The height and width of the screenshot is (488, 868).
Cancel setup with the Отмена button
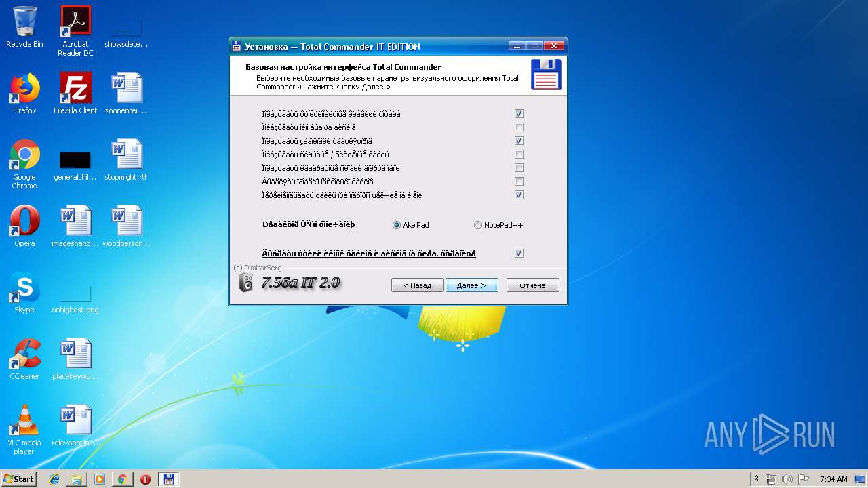[533, 285]
